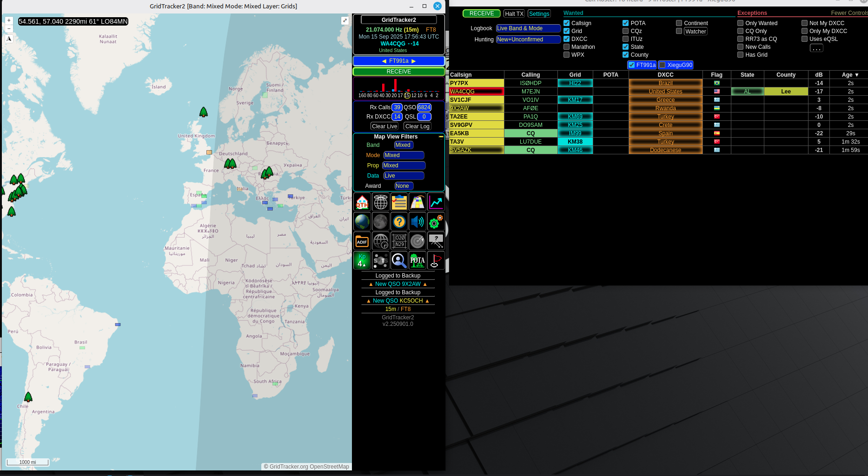
Task: Select the 15m bar in band activity display
Action: pyautogui.click(x=407, y=92)
